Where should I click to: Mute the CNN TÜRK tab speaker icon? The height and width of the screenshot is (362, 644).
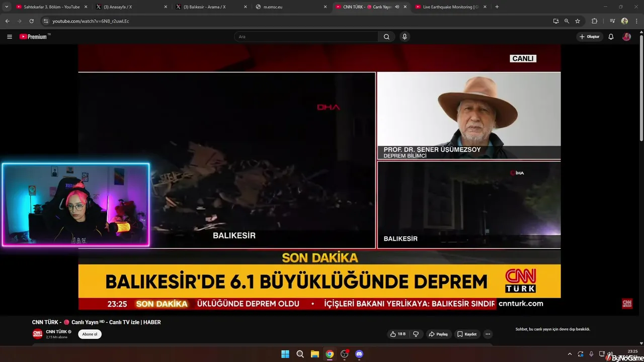(397, 7)
